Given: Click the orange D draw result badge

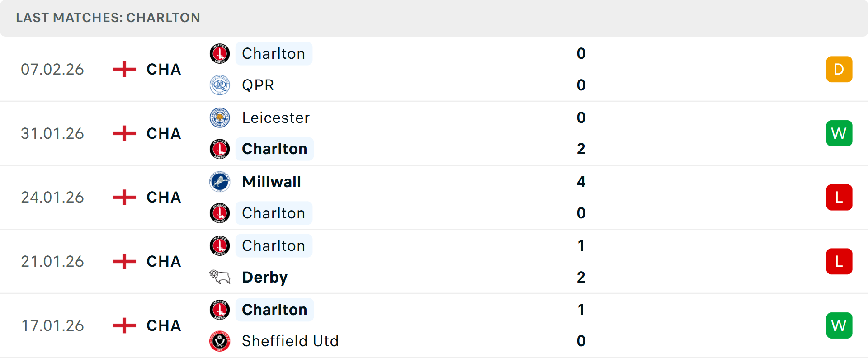Looking at the screenshot, I should coord(839,69).
